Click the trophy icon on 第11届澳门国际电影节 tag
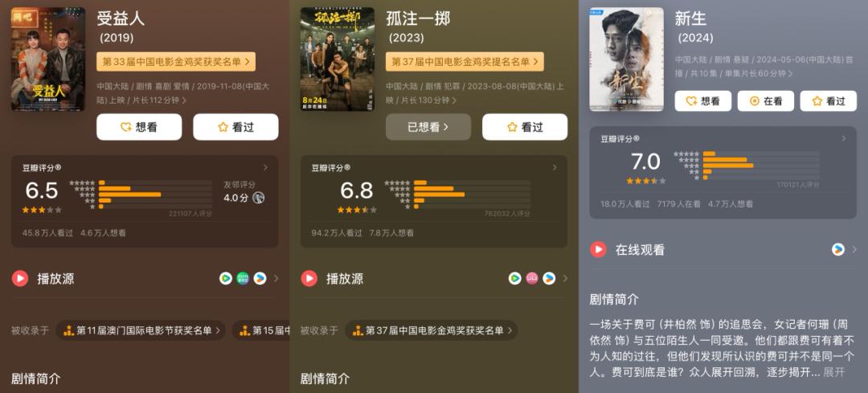 pos(68,330)
